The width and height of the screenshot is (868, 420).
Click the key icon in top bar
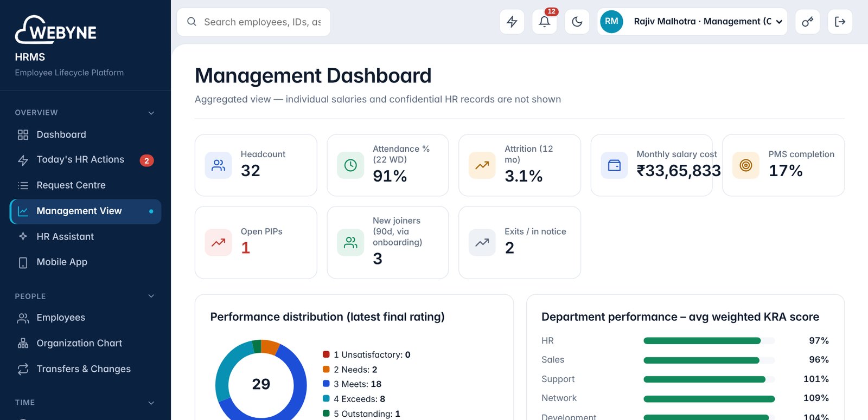click(807, 22)
